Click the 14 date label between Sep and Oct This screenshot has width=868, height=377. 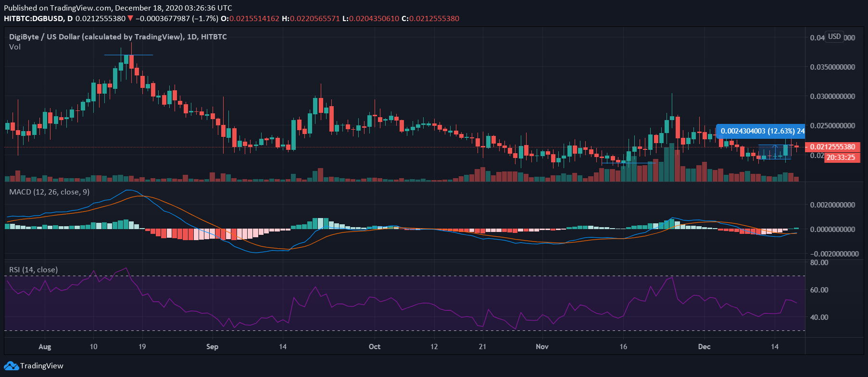click(x=283, y=346)
